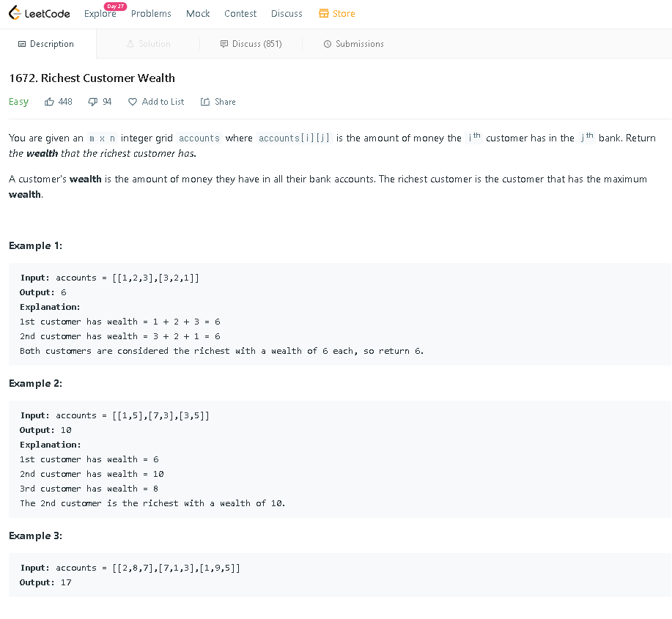Upvote the problem with thumbs-up icon
The height and width of the screenshot is (619, 672).
click(49, 102)
